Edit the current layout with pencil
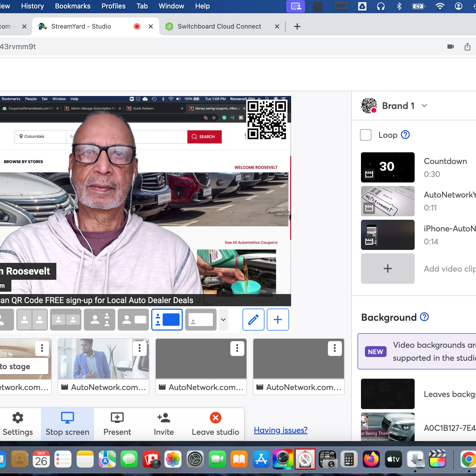The width and height of the screenshot is (476, 476). click(x=253, y=319)
